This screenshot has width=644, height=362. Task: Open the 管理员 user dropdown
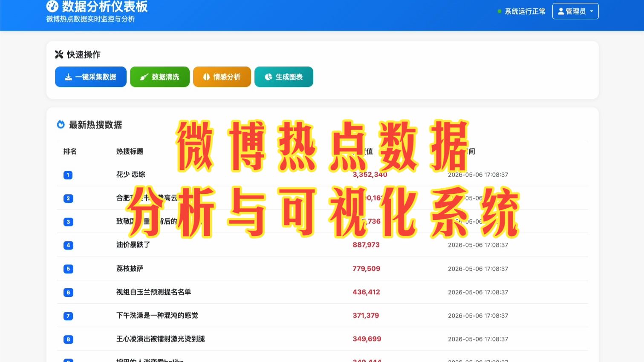pyautogui.click(x=575, y=11)
